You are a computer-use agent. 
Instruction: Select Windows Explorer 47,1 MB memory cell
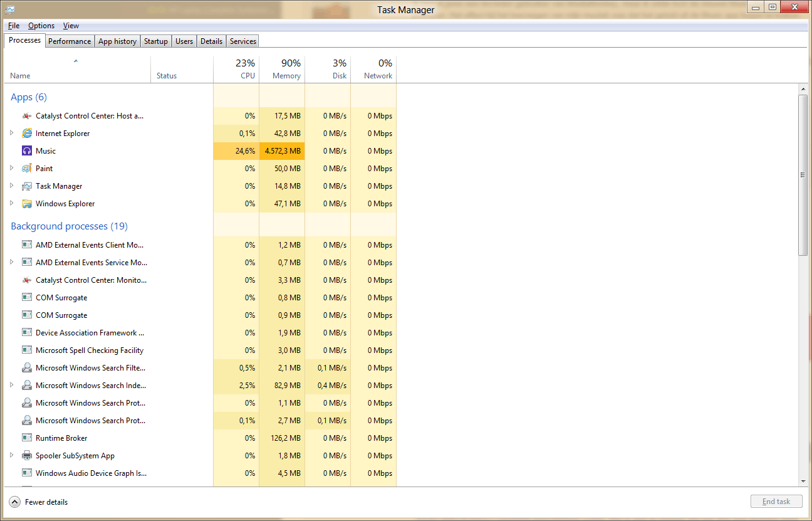(282, 204)
